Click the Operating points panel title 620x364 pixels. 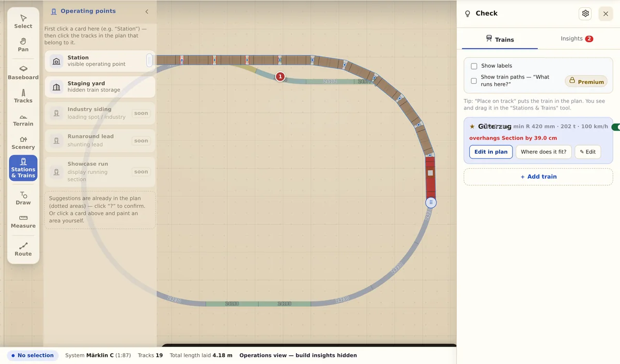pyautogui.click(x=88, y=11)
